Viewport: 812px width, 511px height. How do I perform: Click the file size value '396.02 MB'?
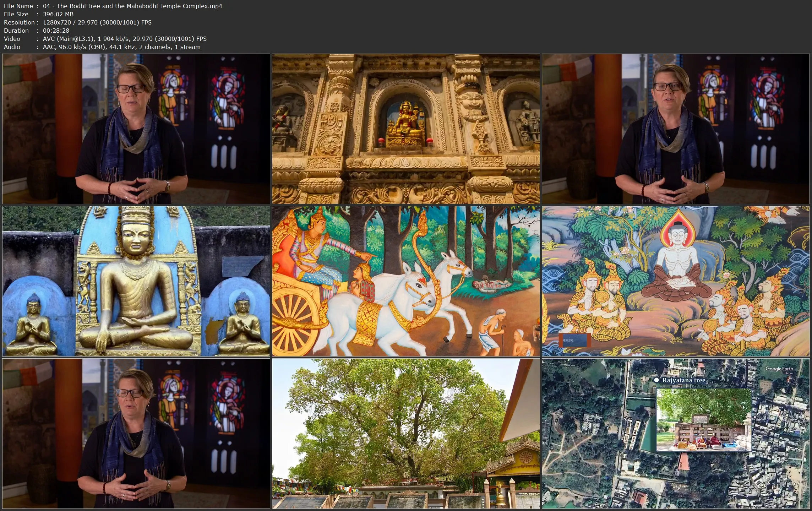tap(58, 14)
